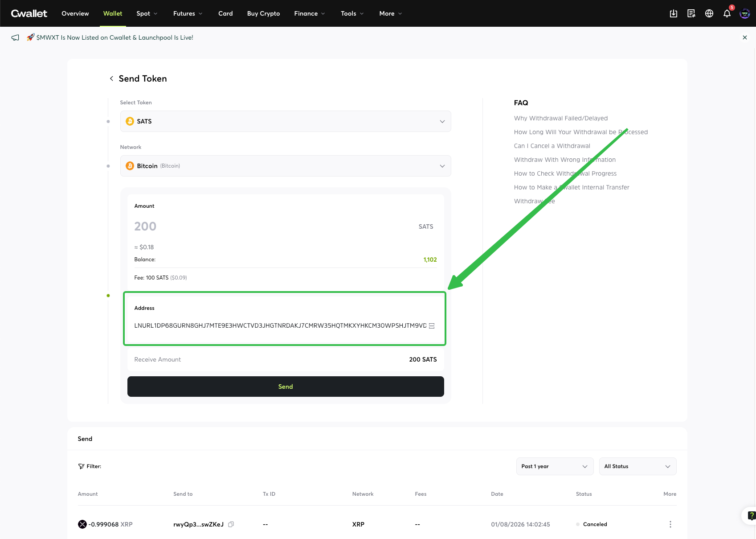Open the user profile avatar
This screenshot has width=756, height=539.
[744, 13]
